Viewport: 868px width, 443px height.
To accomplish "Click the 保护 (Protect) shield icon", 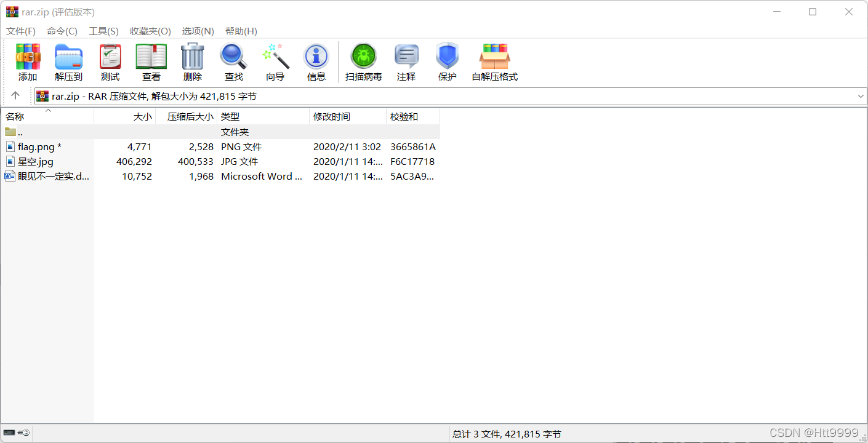I will (x=448, y=56).
